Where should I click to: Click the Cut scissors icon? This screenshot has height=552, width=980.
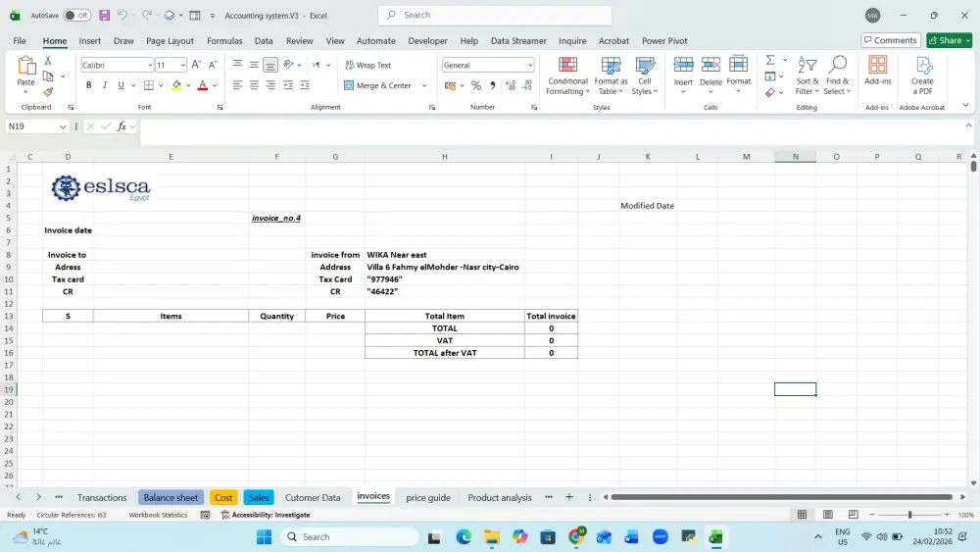pyautogui.click(x=47, y=61)
